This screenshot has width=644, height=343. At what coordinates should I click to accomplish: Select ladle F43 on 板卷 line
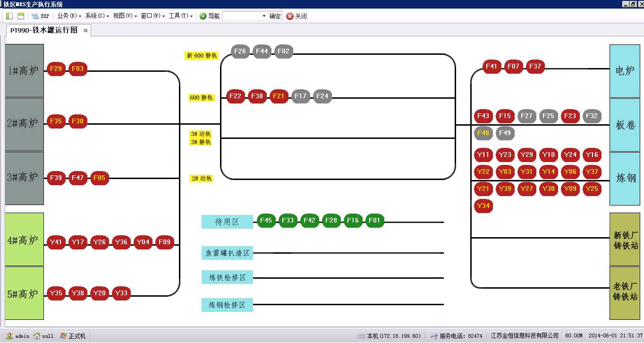(x=483, y=116)
